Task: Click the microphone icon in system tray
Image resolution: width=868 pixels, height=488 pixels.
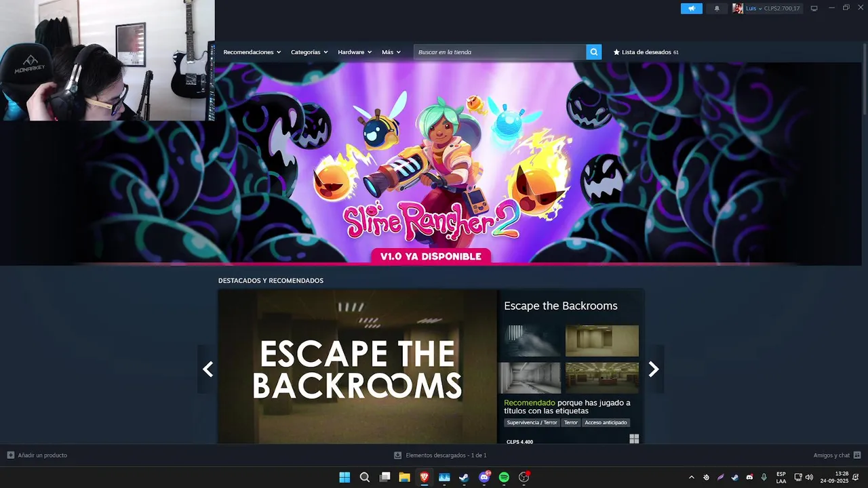Action: pyautogui.click(x=764, y=477)
